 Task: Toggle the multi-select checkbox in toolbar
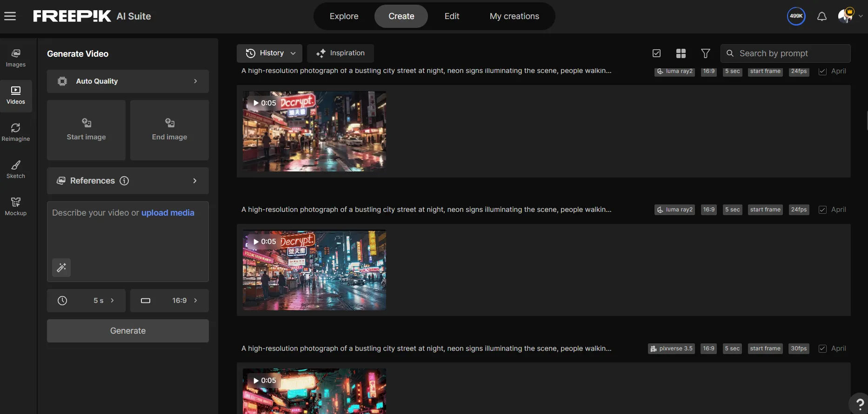tap(656, 53)
